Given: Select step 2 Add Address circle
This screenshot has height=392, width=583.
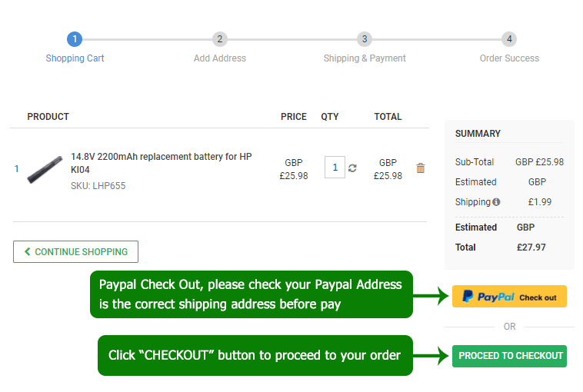Looking at the screenshot, I should [220, 39].
